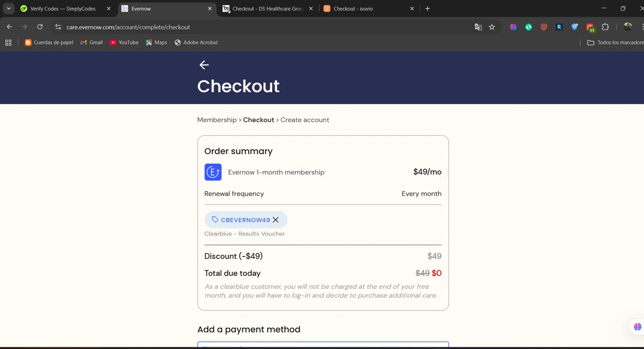Open the green circular arrow extension
The image size is (644, 349).
tap(529, 27)
